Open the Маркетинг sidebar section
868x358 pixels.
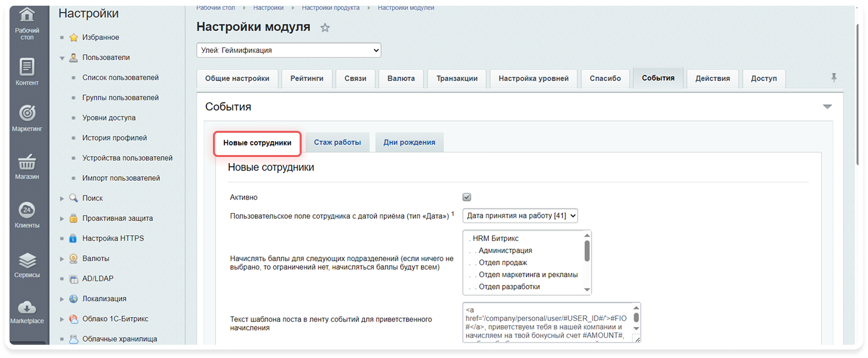[x=27, y=118]
